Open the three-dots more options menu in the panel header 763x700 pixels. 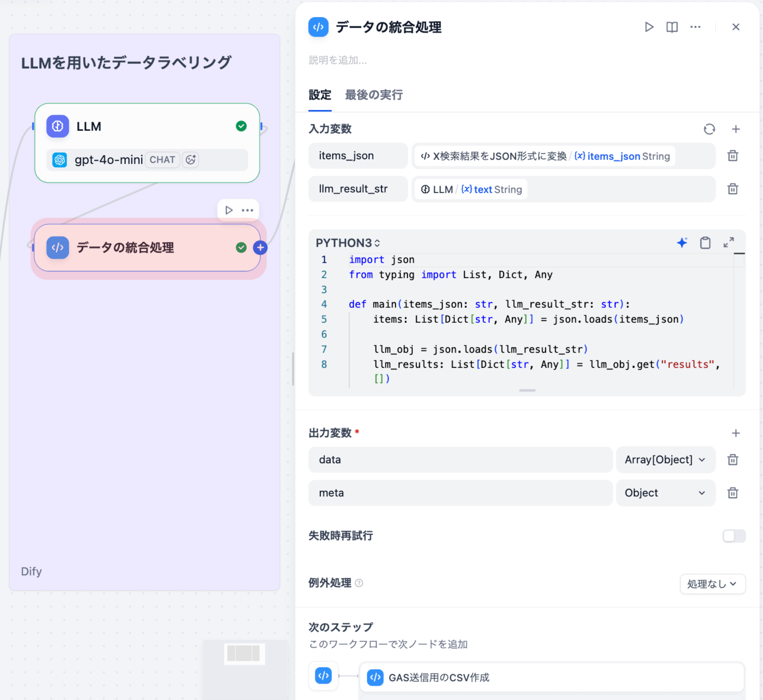[695, 27]
